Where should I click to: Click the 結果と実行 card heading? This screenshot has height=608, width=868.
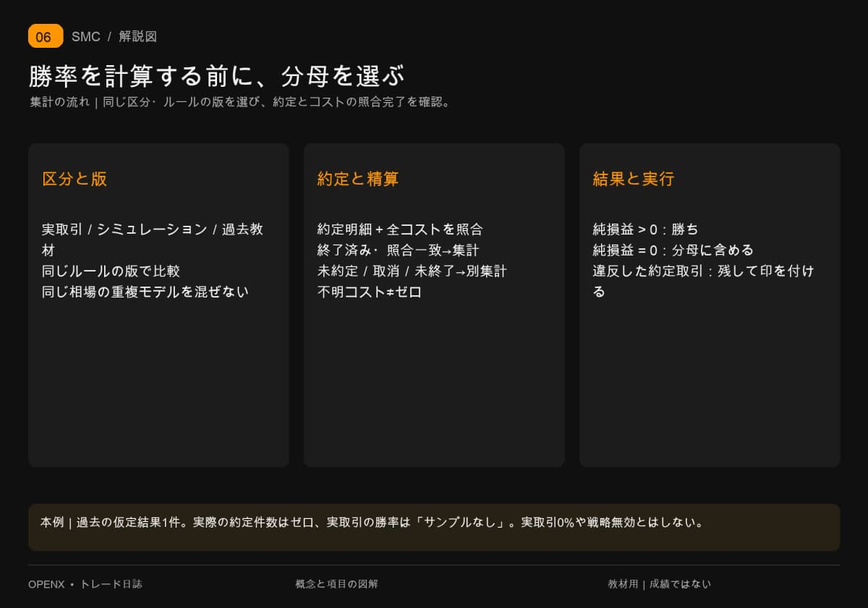click(x=634, y=179)
